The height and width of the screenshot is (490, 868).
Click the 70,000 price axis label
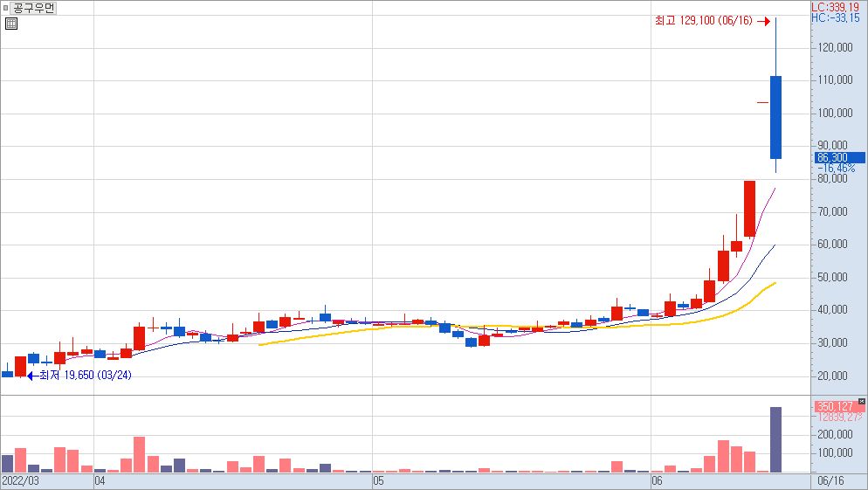(832, 211)
